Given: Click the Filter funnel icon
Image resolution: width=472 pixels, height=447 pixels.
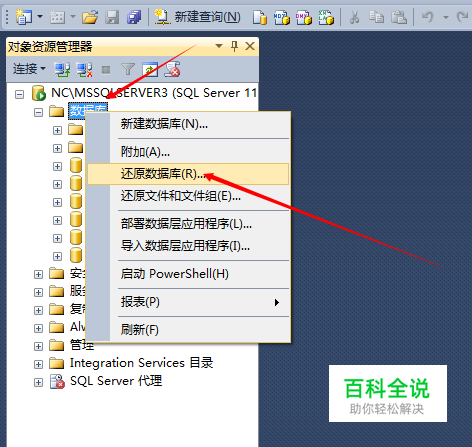Looking at the screenshot, I should 128,69.
